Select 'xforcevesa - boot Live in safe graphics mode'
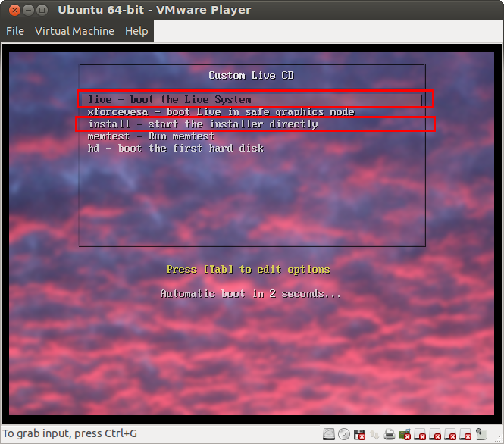This screenshot has width=504, height=444. [221, 112]
